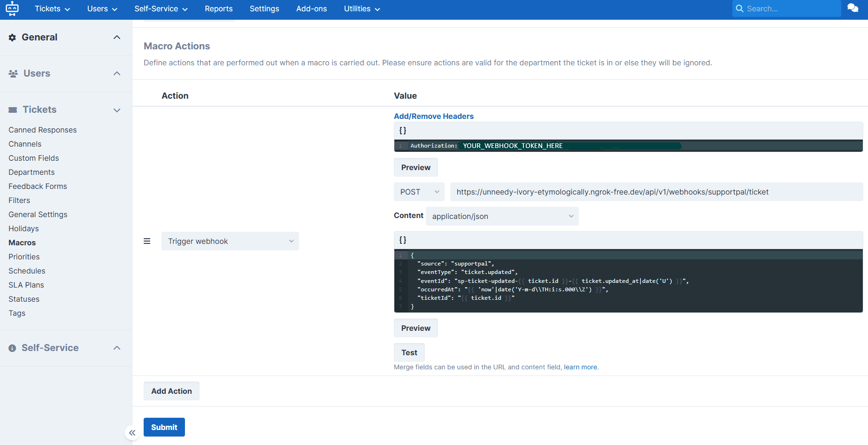Screen dimensions: 868x445
Task: Open the learn more link
Action: 581,367
